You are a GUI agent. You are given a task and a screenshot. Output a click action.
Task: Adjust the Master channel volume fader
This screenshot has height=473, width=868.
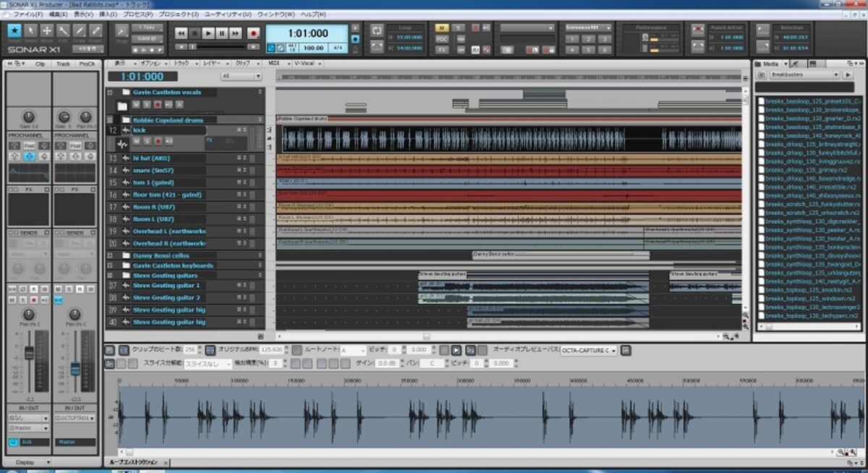point(75,368)
